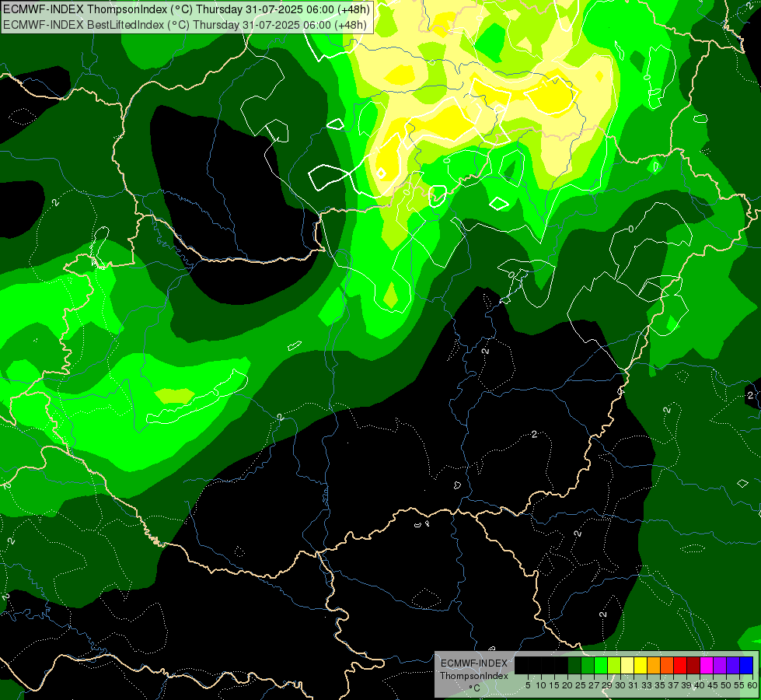
Task: Click the legend value label 60
Action: tap(752, 685)
